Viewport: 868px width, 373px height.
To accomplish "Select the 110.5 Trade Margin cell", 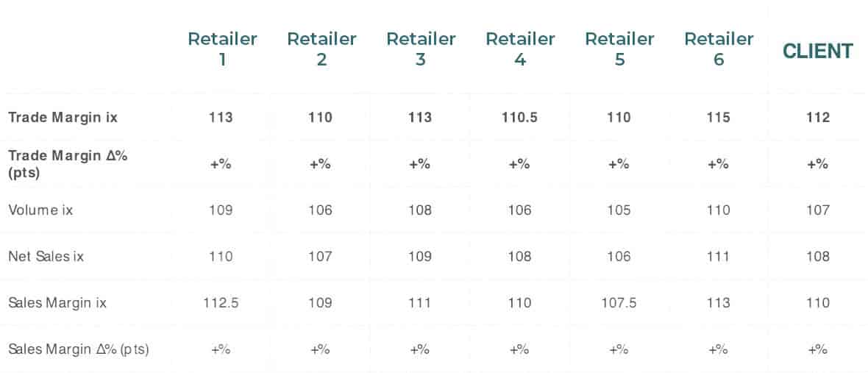I will [x=519, y=117].
